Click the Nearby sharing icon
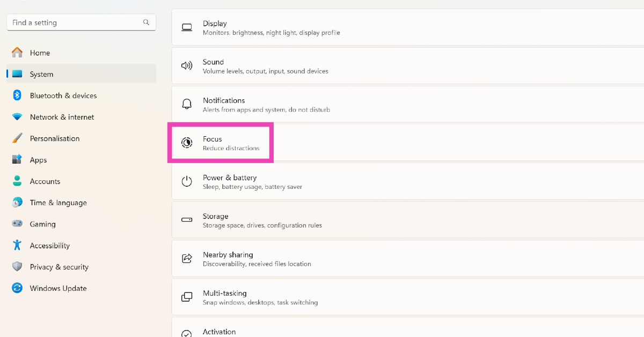This screenshot has height=337, width=644. coord(187,259)
